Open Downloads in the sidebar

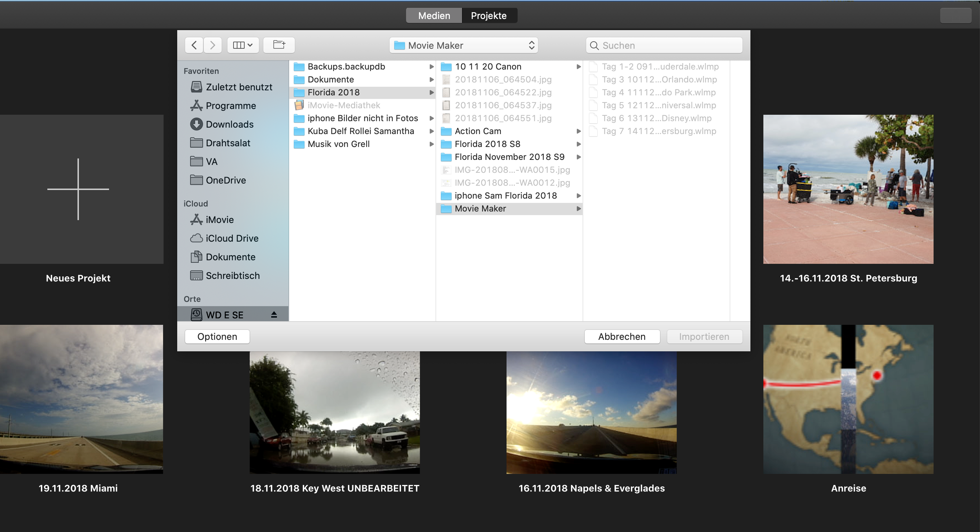[x=230, y=124]
